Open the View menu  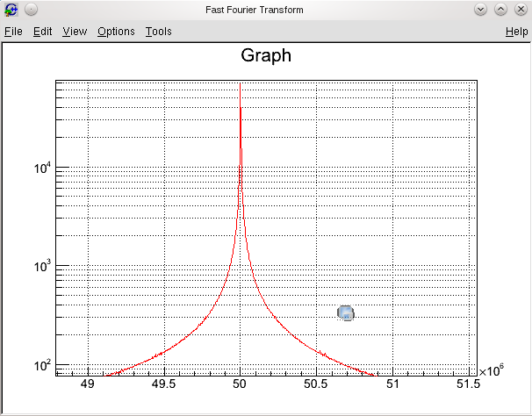point(75,32)
